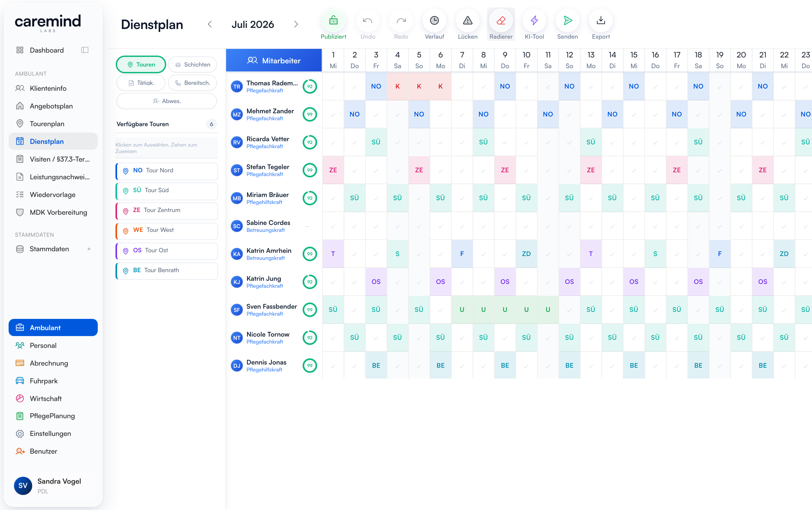Click Thomas Radem's score ring 92
This screenshot has height=510, width=812.
310,86
